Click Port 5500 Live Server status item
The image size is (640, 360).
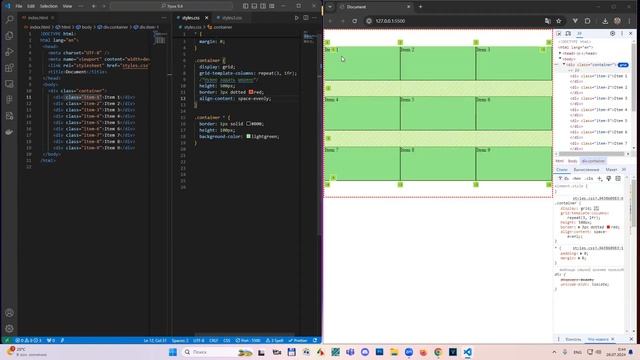248,340
